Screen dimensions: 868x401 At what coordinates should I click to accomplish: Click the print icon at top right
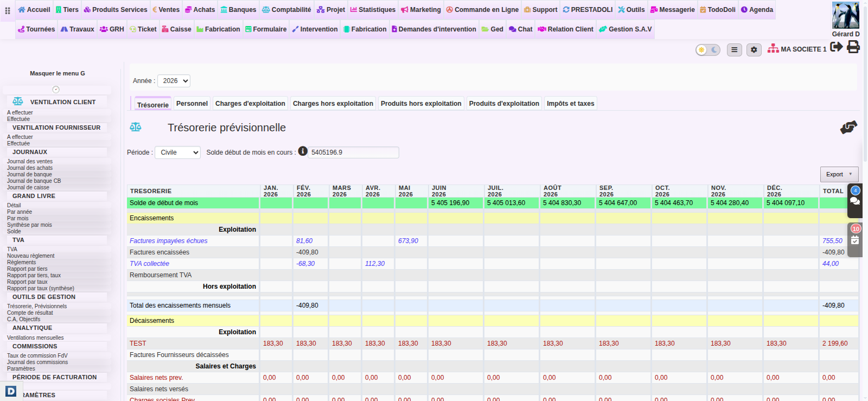tap(853, 47)
